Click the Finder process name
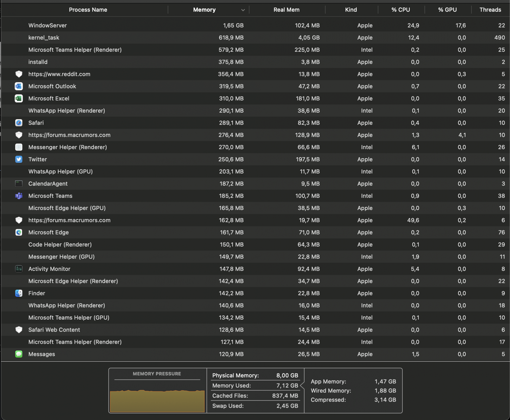This screenshot has width=510, height=420. tap(37, 293)
